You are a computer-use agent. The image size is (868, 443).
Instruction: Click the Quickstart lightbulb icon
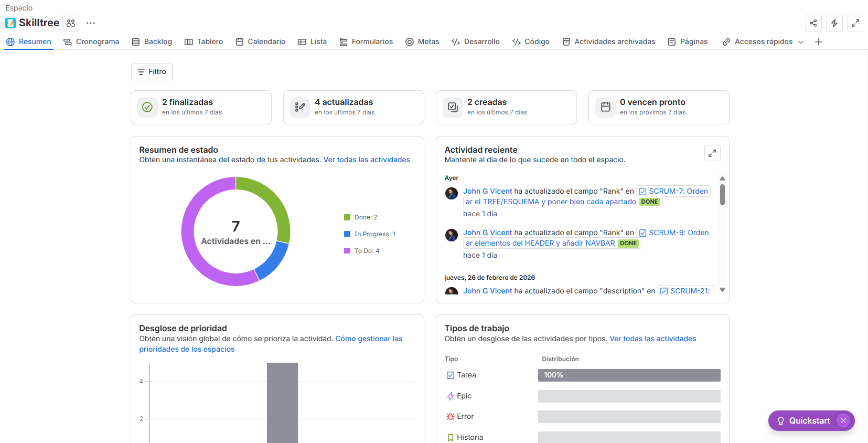tap(780, 421)
